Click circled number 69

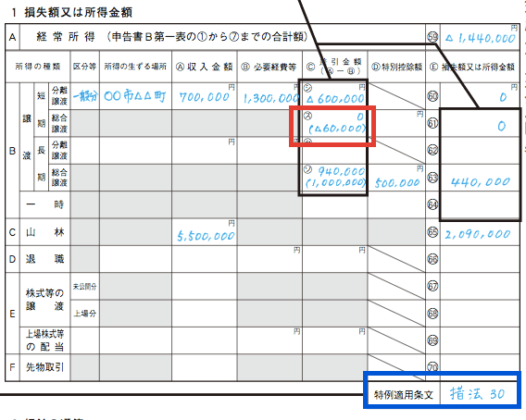click(x=432, y=340)
